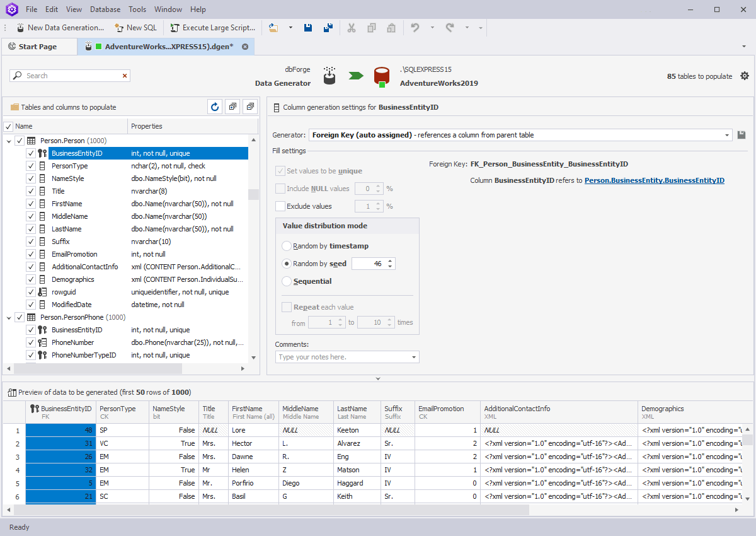Click the Execute Large Script button
This screenshot has height=536, width=756.
click(213, 28)
